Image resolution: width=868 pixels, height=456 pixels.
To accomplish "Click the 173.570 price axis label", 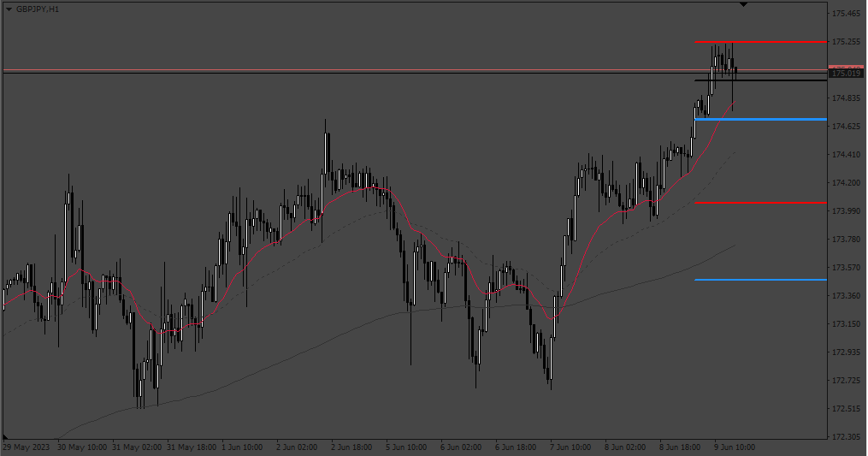I will (847, 268).
